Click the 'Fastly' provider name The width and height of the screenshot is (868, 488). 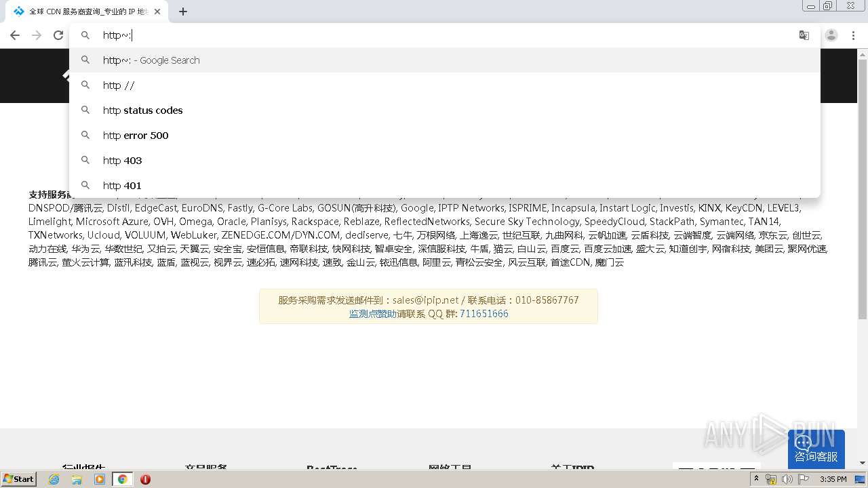point(240,208)
